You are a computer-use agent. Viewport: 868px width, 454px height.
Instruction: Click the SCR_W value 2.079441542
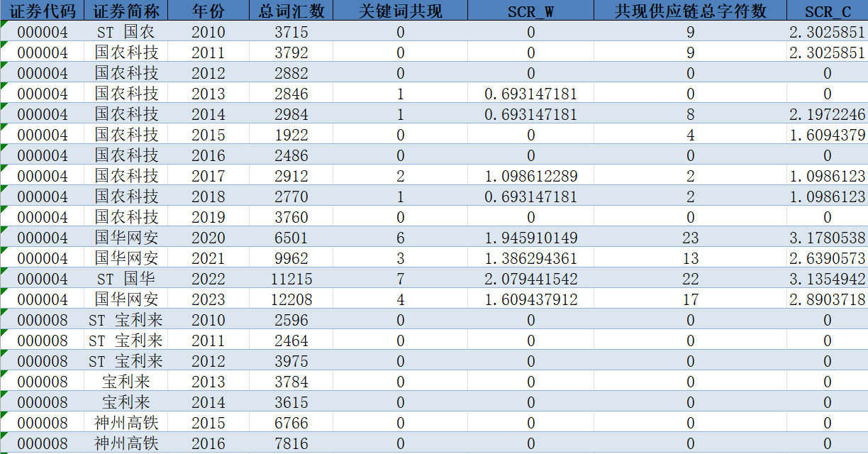pos(531,279)
